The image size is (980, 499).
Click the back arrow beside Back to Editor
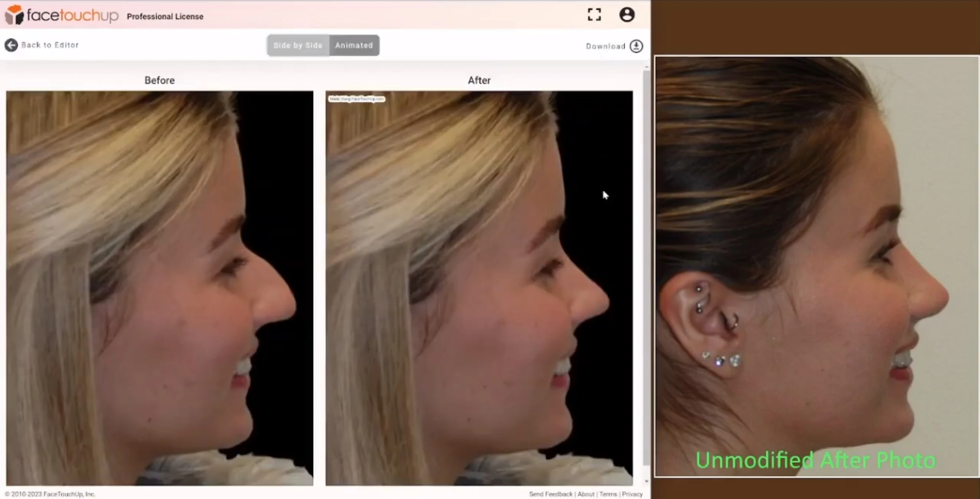click(x=11, y=45)
